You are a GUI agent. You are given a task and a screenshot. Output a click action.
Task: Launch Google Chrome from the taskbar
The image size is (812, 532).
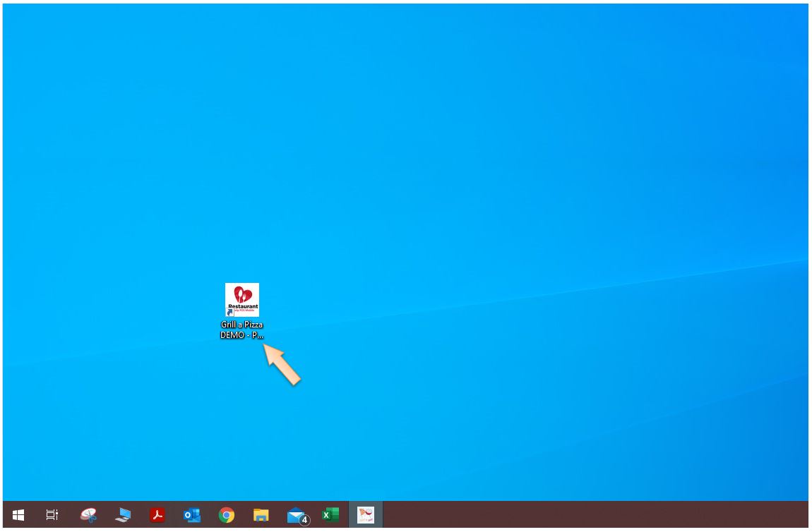pos(227,515)
